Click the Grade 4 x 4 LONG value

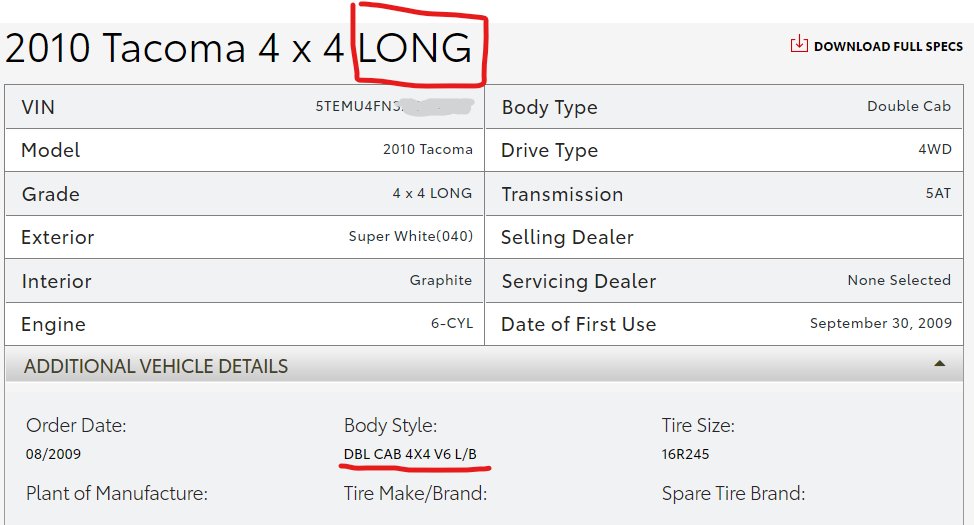click(x=432, y=193)
